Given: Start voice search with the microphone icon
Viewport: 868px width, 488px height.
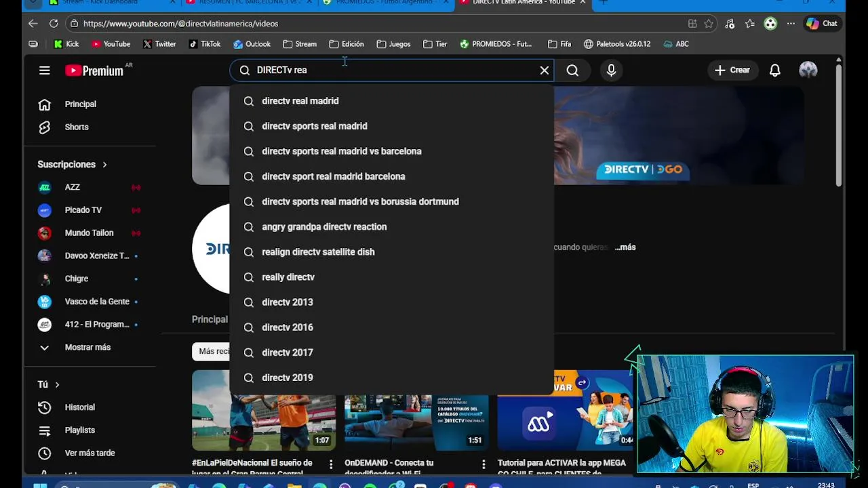Looking at the screenshot, I should click(611, 70).
